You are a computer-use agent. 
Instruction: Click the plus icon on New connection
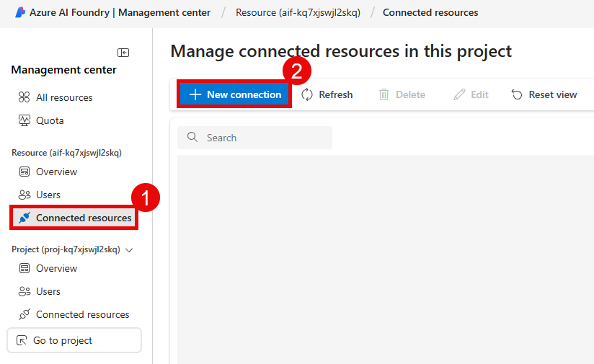pyautogui.click(x=195, y=94)
